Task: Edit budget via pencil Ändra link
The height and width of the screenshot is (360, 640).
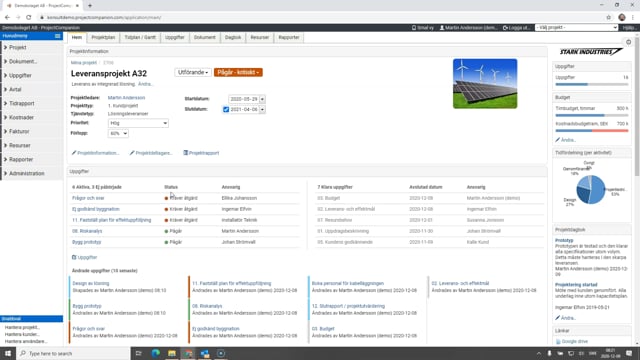Action: [x=566, y=140]
